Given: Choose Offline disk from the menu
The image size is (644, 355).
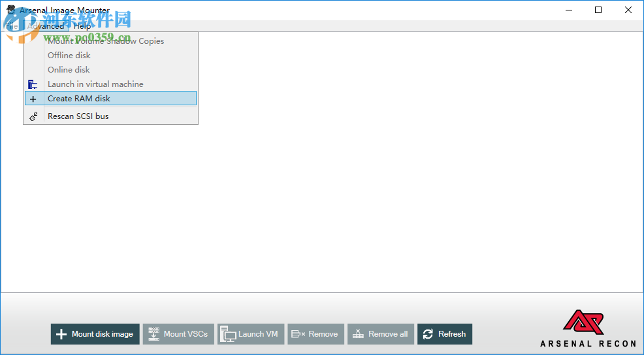Looking at the screenshot, I should 110,56.
